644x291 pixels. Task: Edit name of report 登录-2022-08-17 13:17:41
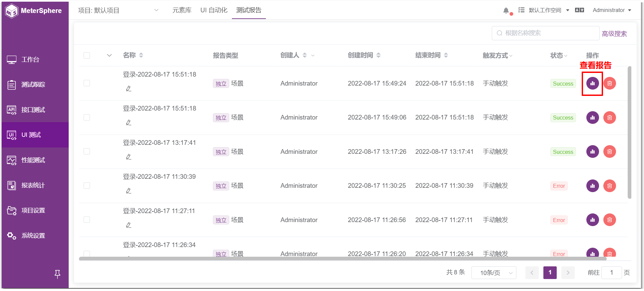pos(129,157)
